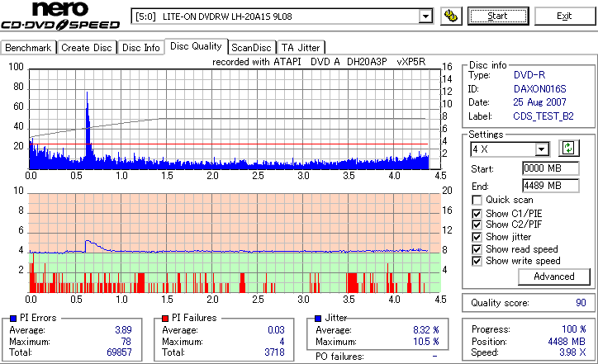Click the red PI Failures legend square
Screen dimensions: 598x364
pos(165,318)
